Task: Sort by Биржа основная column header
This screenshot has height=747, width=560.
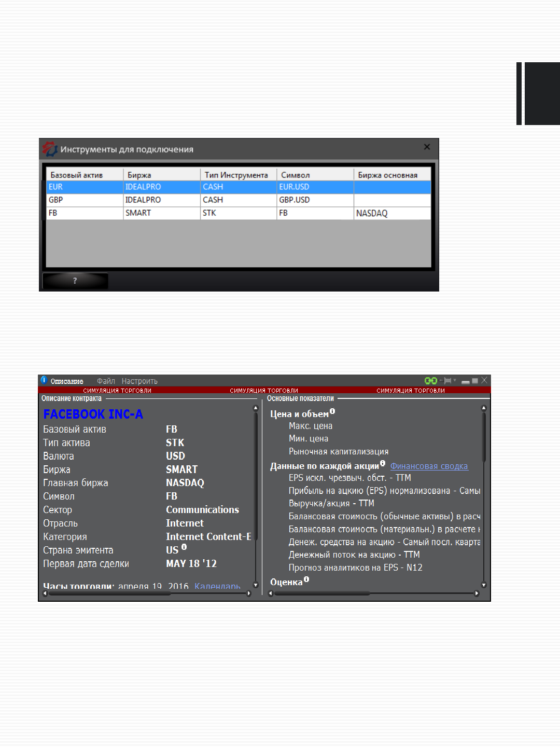Action: 393,175
